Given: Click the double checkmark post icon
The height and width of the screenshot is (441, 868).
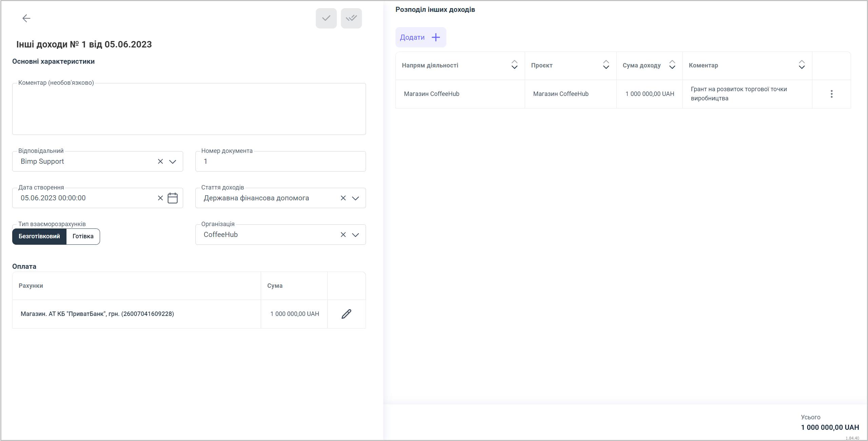Looking at the screenshot, I should pyautogui.click(x=351, y=18).
